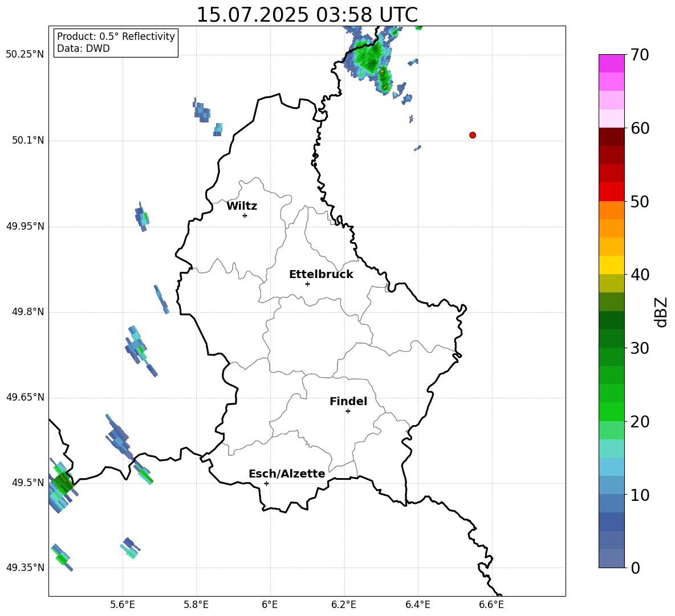Click the 70 tick on the colorbar
This screenshot has width=675, height=616.
640,55
